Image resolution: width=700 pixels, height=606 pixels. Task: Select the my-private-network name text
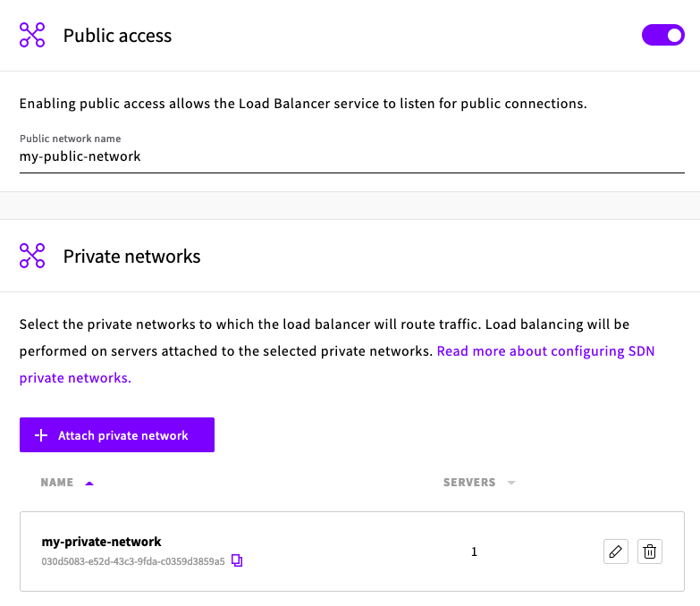point(101,542)
